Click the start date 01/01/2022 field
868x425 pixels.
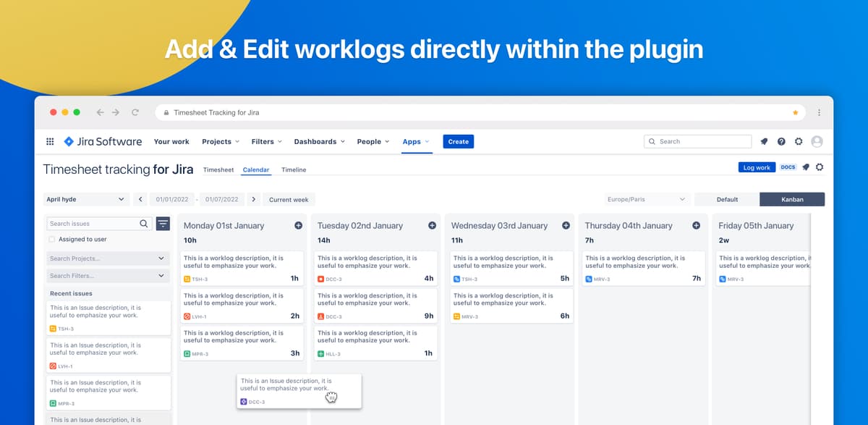coord(172,199)
